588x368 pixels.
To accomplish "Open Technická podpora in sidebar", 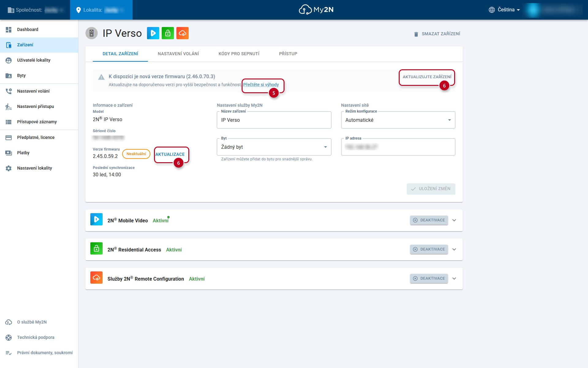I will click(39, 337).
